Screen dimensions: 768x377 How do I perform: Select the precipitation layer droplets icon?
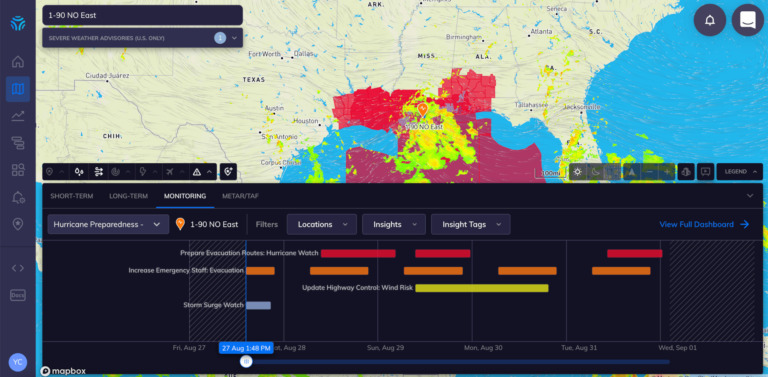(x=79, y=172)
